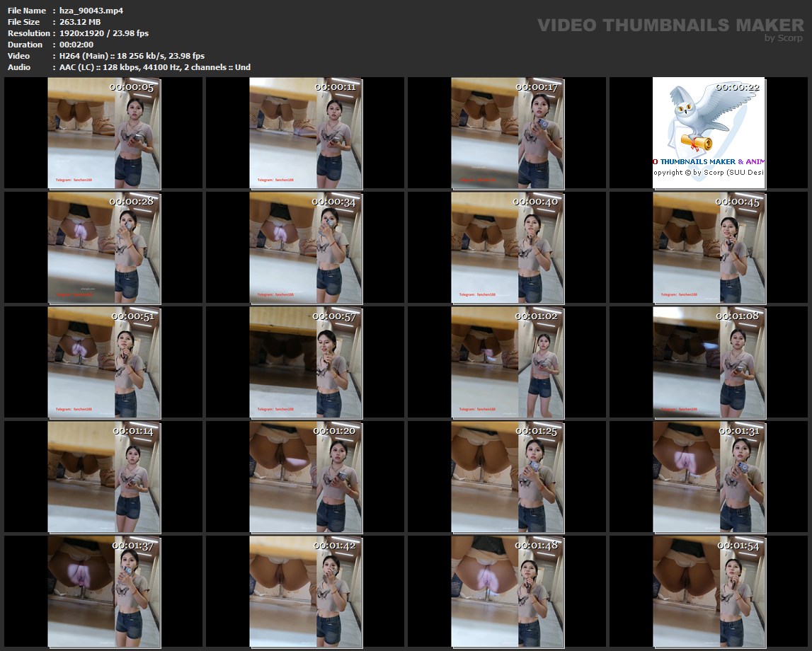Viewport: 812px width, 651px height.
Task: Select the thumbnail stamped 00:01:37
Action: pos(103,592)
